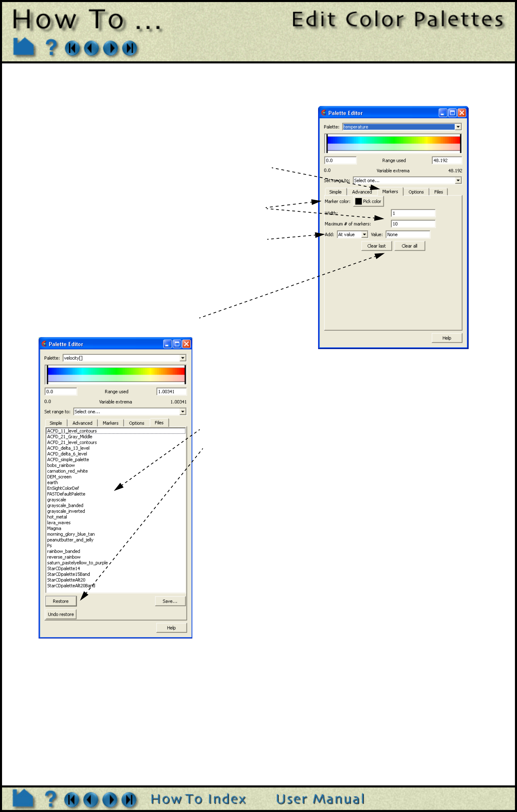Click the question mark help icon in footer
This screenshot has height=812, width=517.
(51, 799)
